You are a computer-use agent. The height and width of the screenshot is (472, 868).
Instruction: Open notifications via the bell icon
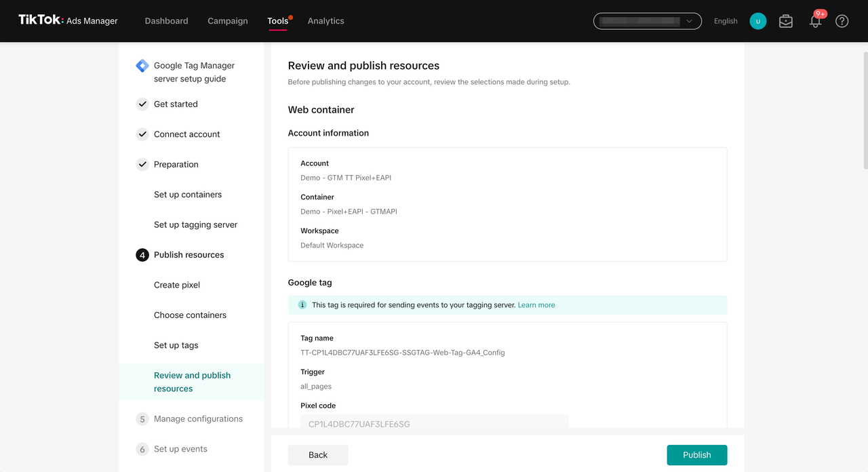(814, 21)
